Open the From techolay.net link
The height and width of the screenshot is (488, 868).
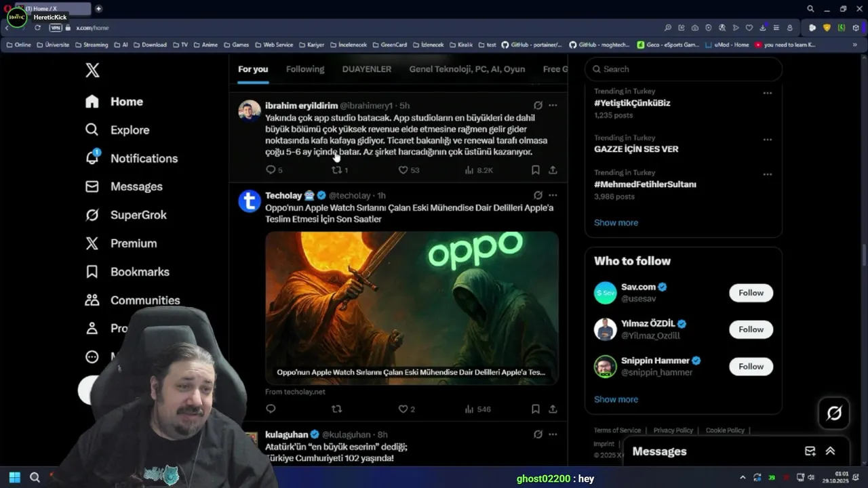[x=295, y=392]
